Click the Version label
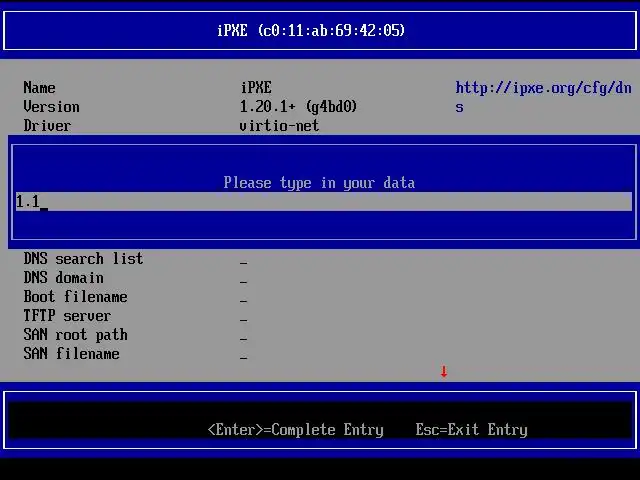Image resolution: width=640 pixels, height=480 pixels. tap(51, 107)
